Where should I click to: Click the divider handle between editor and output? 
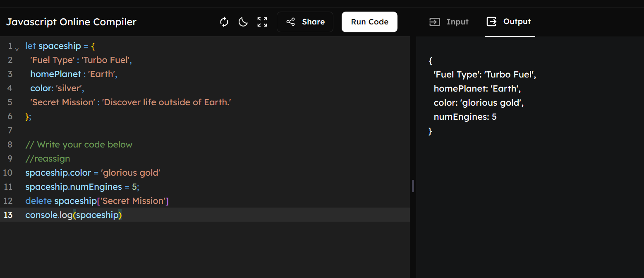click(413, 186)
